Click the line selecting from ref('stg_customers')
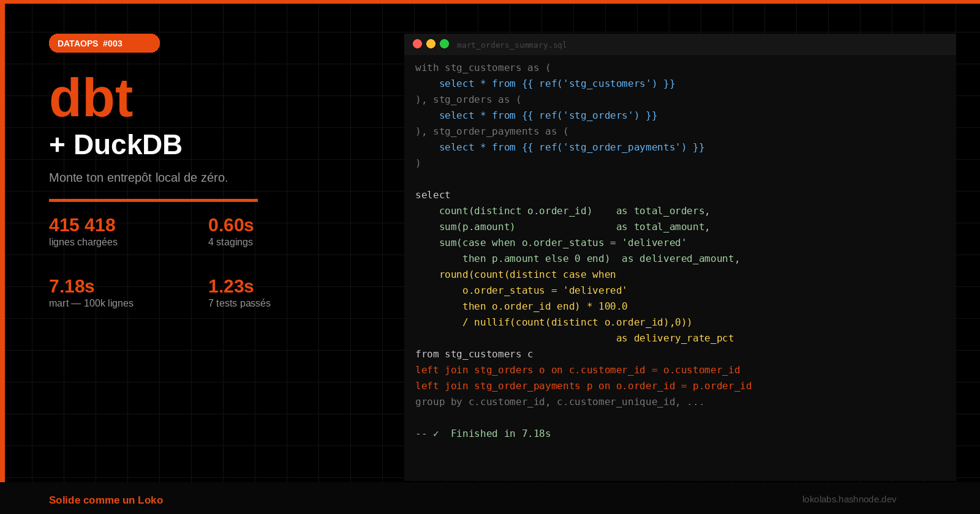 (557, 84)
